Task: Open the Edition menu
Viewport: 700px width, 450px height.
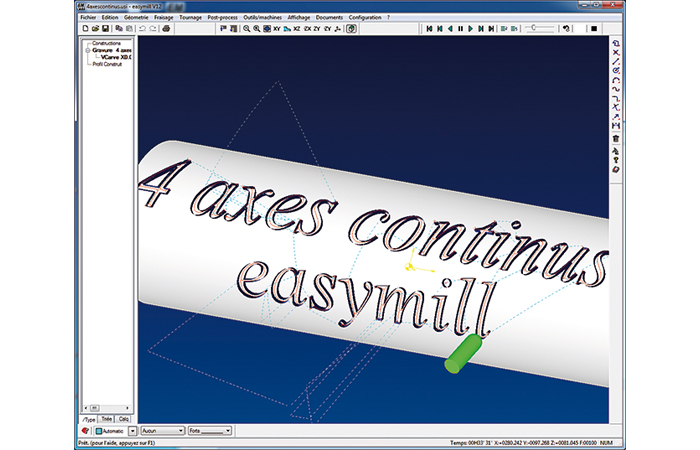Action: pos(110,17)
